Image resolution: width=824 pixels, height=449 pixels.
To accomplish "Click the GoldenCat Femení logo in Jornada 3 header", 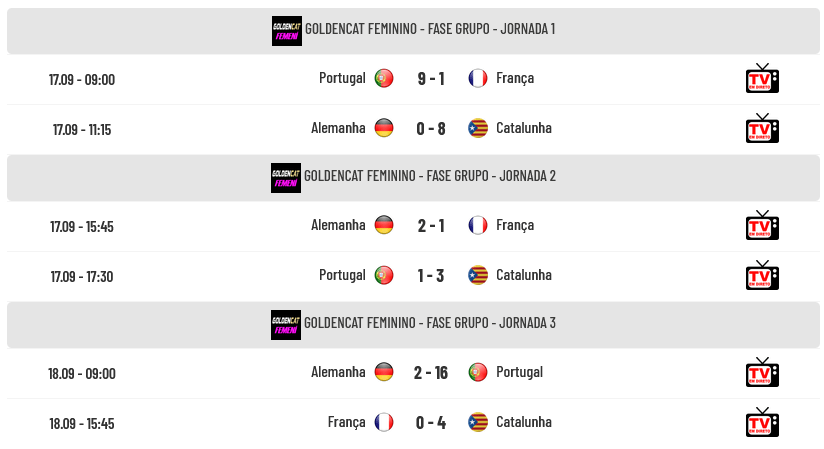I will pos(286,325).
